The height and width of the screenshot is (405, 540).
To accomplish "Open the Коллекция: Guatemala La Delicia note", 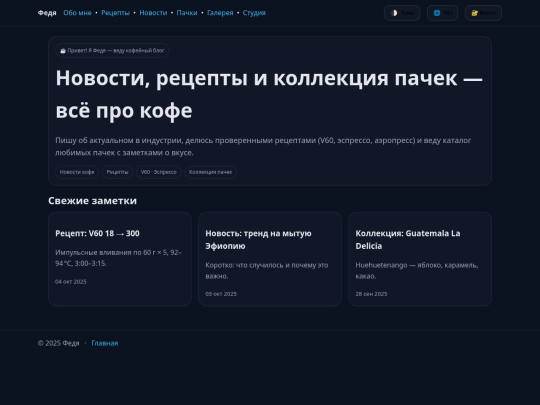I will click(420, 259).
